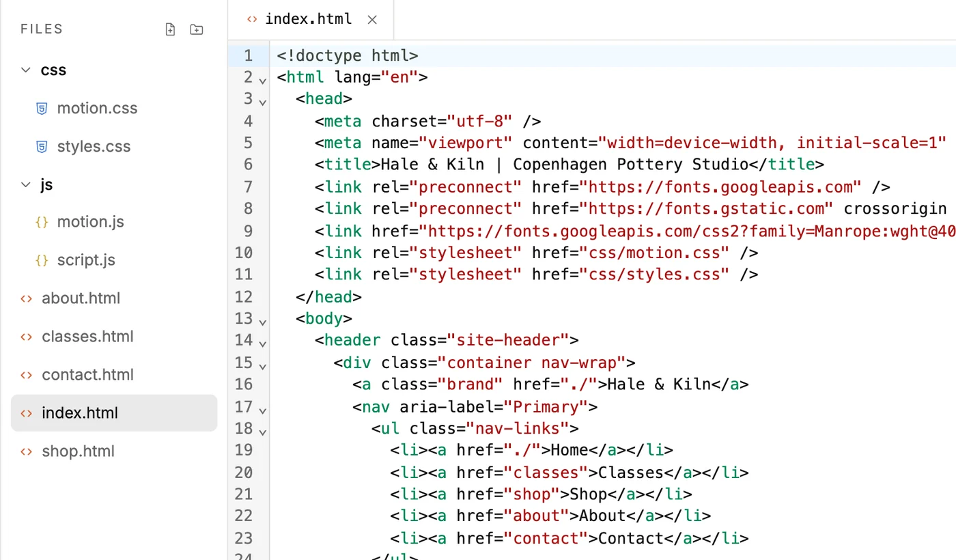Screen dimensions: 956x560
Task: Fold the html tag on line 2
Action: tap(262, 80)
